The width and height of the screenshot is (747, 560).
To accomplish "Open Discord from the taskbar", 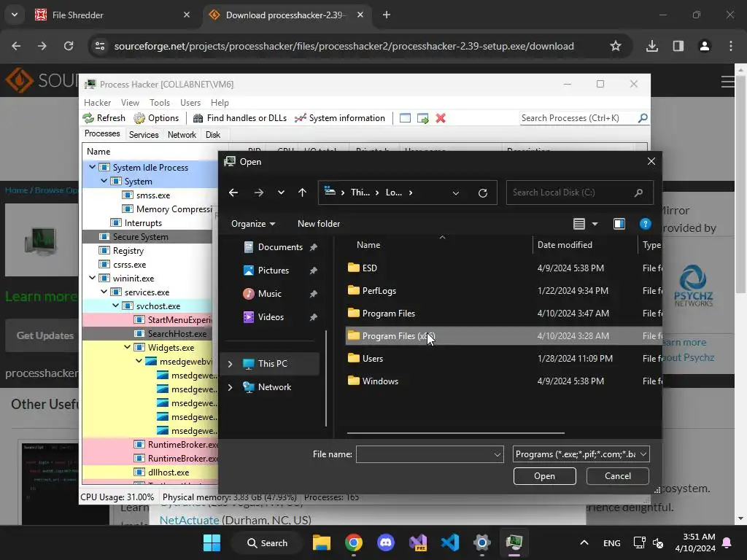I will click(385, 542).
